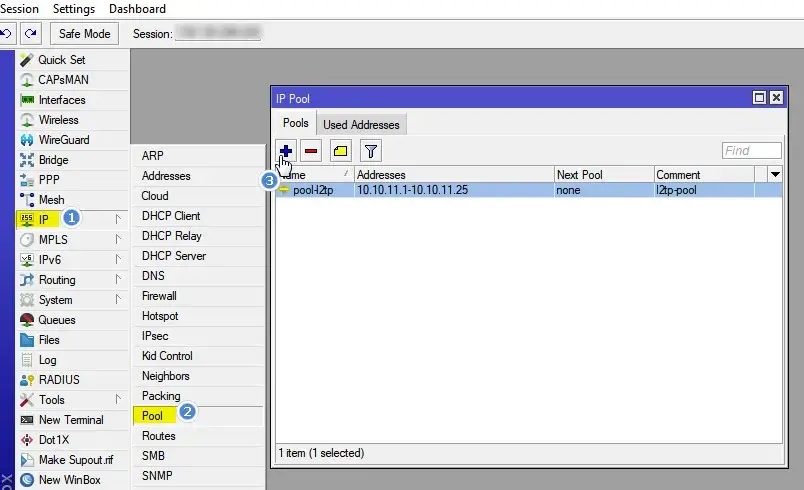The height and width of the screenshot is (490, 804).
Task: Click the Quick Set wand icon
Action: click(x=27, y=60)
